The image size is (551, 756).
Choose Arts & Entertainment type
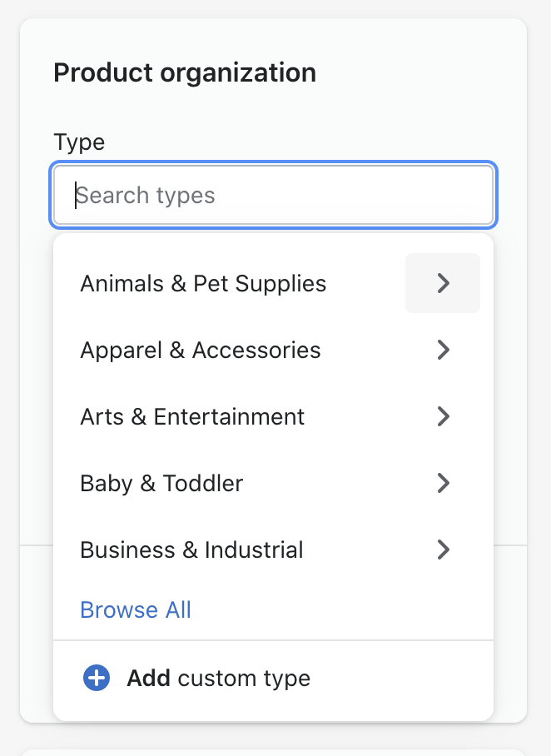tap(192, 416)
